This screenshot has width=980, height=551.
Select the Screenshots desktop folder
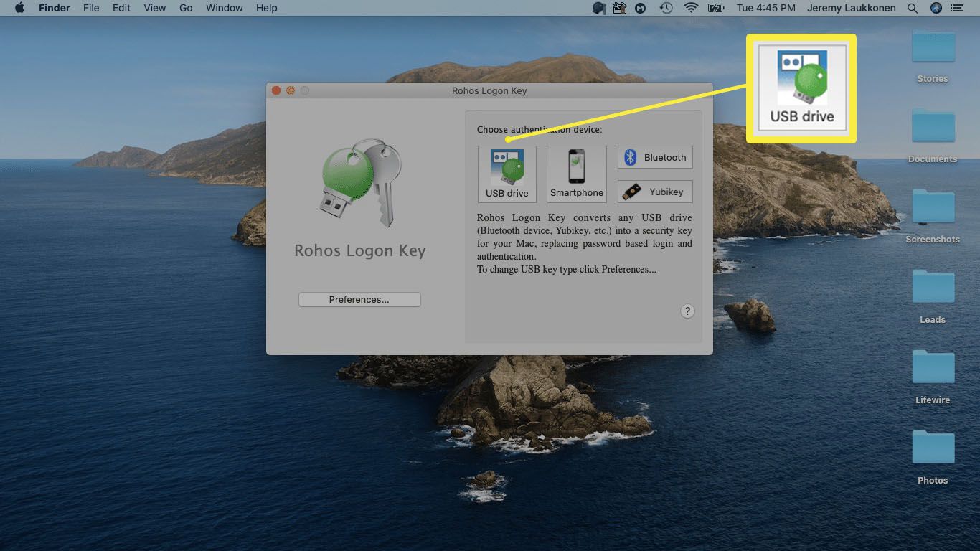tap(933, 215)
